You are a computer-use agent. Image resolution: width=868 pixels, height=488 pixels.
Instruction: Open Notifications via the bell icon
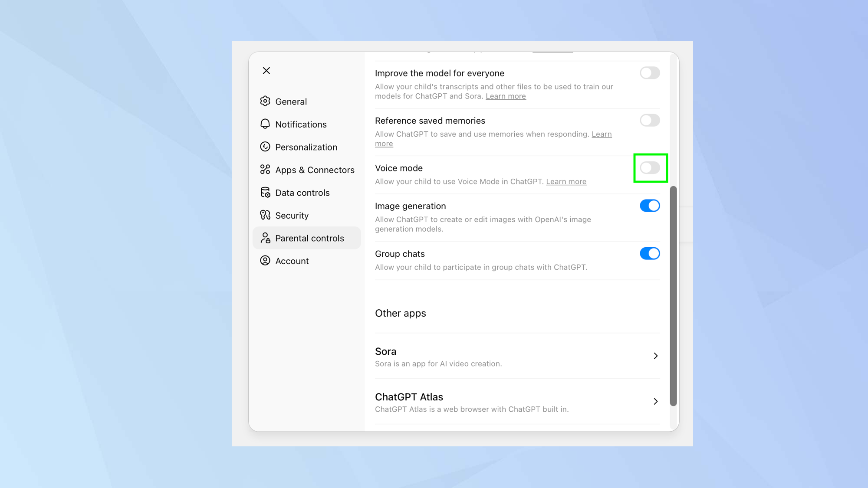coord(265,124)
